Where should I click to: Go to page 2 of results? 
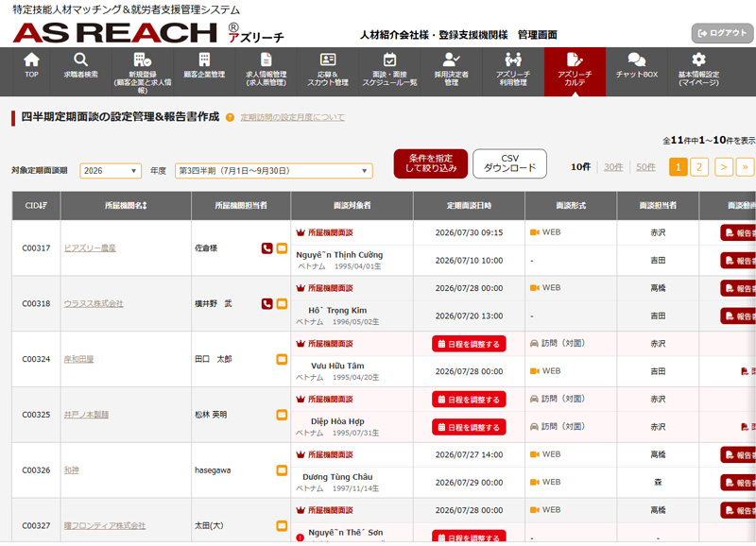(x=699, y=167)
